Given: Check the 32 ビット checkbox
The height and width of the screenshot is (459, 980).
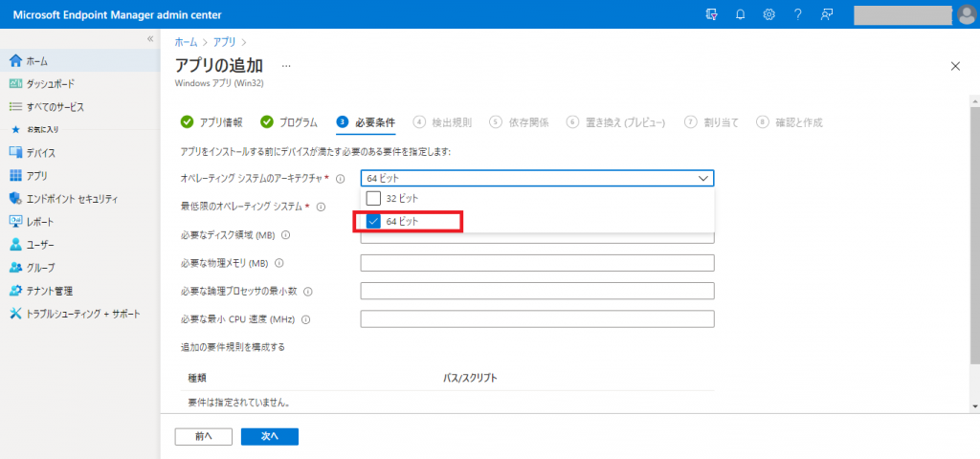Looking at the screenshot, I should 374,199.
